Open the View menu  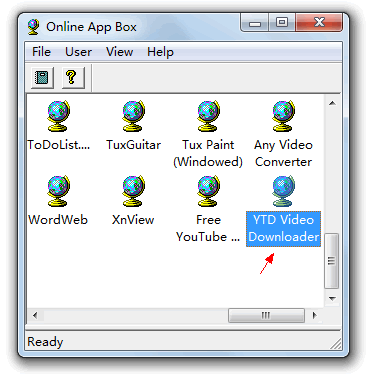[x=119, y=52]
